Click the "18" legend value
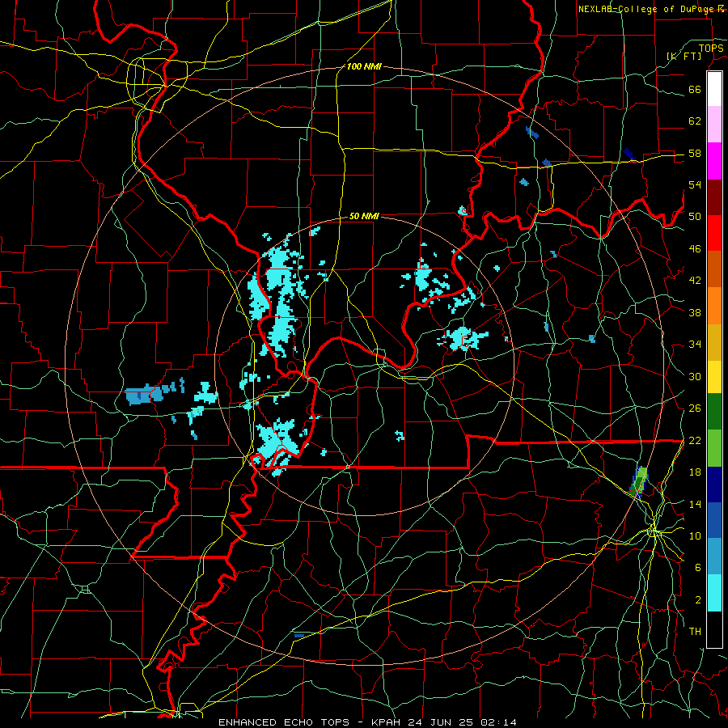Screen dimensions: 728x728 (695, 472)
